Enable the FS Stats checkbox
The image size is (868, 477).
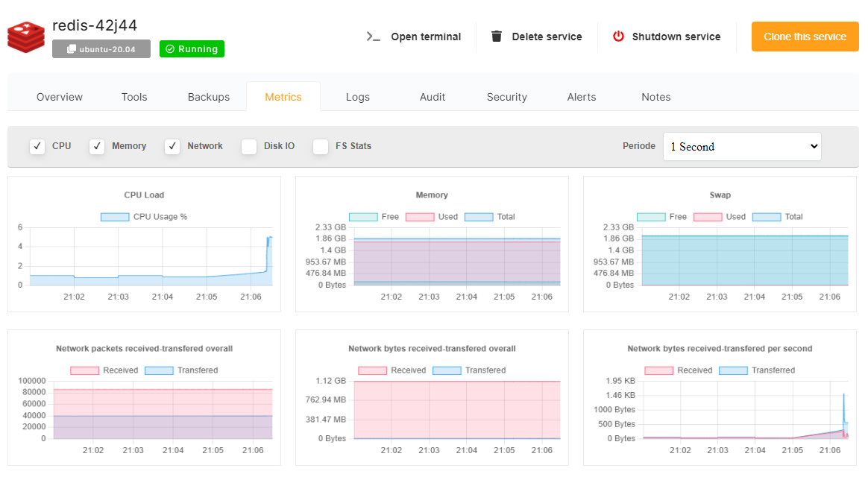(321, 146)
